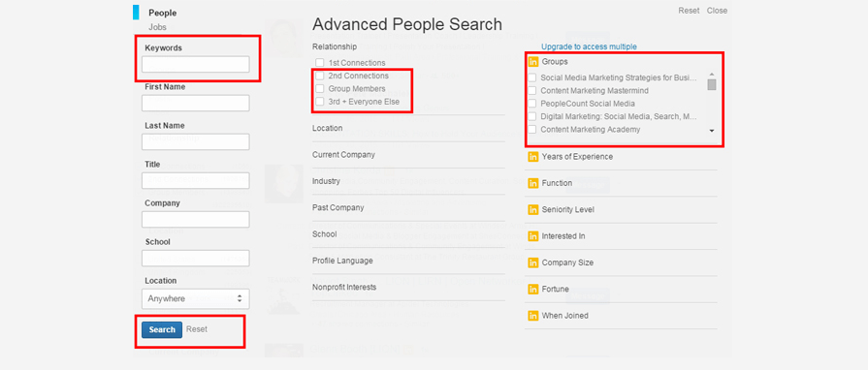The width and height of the screenshot is (868, 370).
Task: Check the 1st Connections checkbox
Action: [319, 63]
